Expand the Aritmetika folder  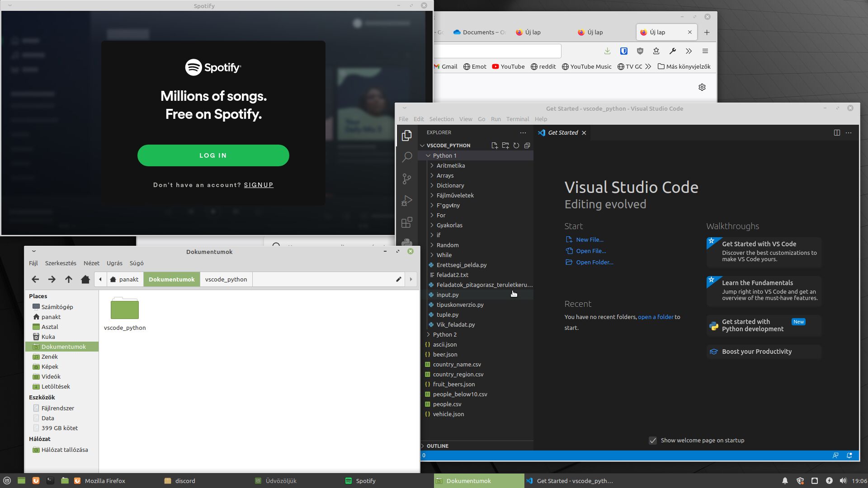click(x=432, y=165)
